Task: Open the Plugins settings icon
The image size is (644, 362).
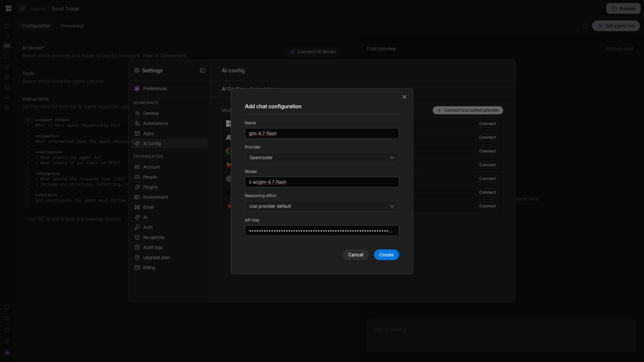Action: click(x=137, y=187)
